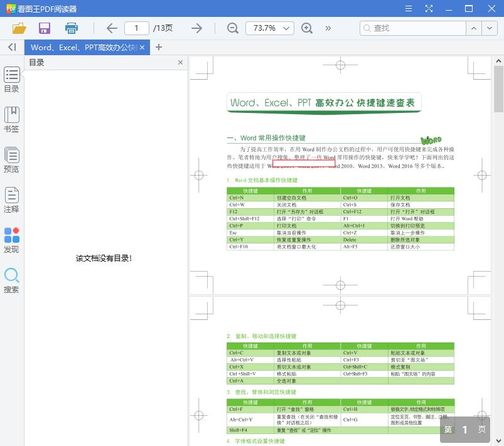This screenshot has height=446, width=504.
Task: Toggle fullscreen reading mode
Action: 429,8
